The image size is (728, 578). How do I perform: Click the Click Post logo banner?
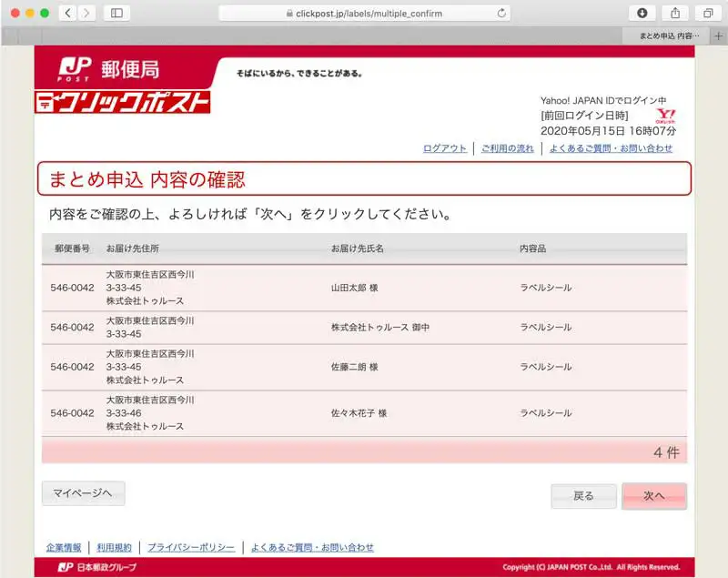point(123,102)
